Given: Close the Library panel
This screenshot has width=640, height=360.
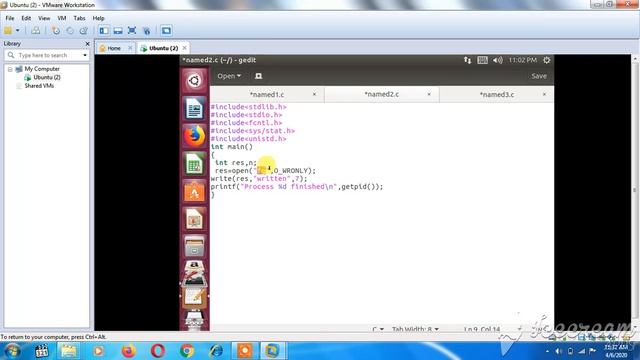Looking at the screenshot, I should pyautogui.click(x=87, y=44).
